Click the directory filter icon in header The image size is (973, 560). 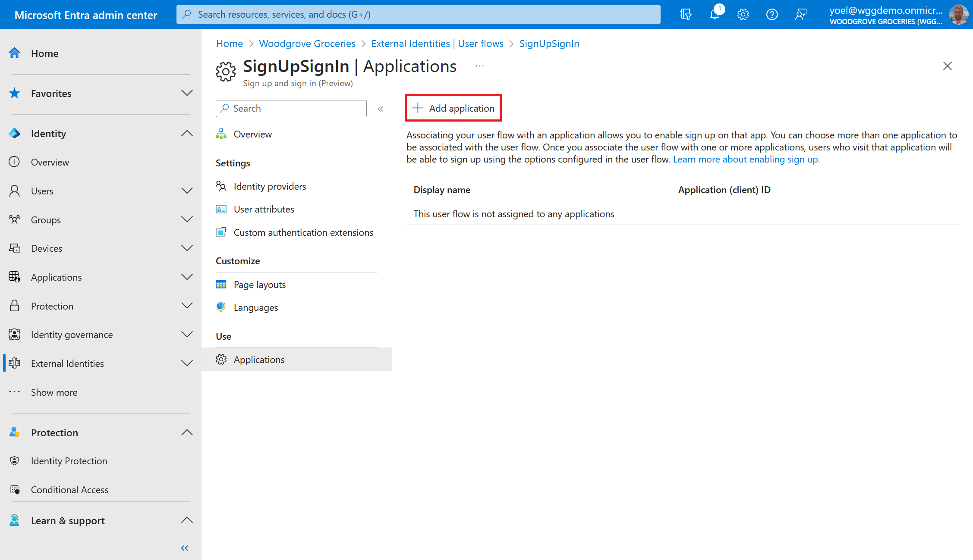point(686,15)
